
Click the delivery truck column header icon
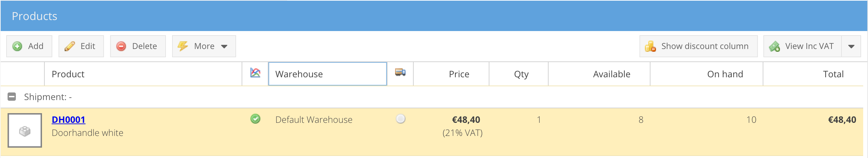[400, 72]
